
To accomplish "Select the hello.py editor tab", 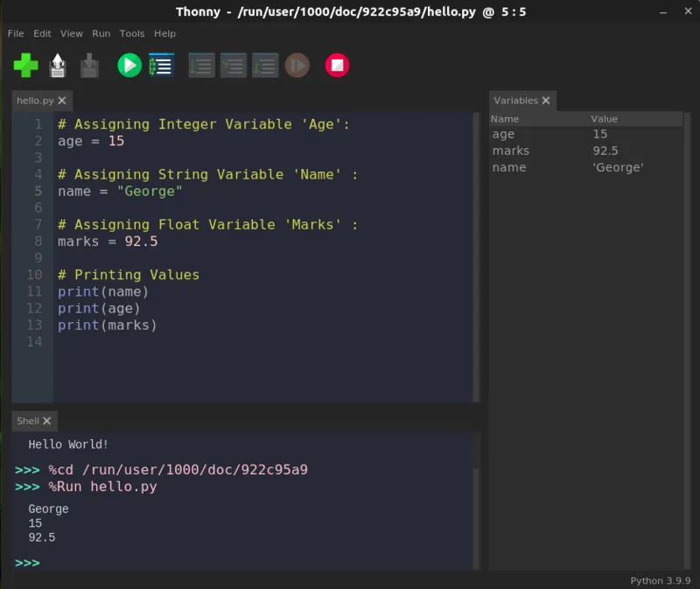I will 33,100.
